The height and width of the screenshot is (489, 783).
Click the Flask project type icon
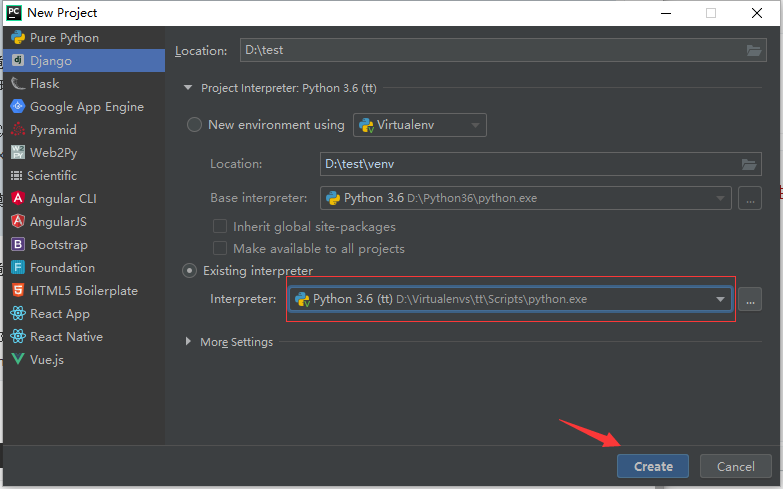pos(17,84)
